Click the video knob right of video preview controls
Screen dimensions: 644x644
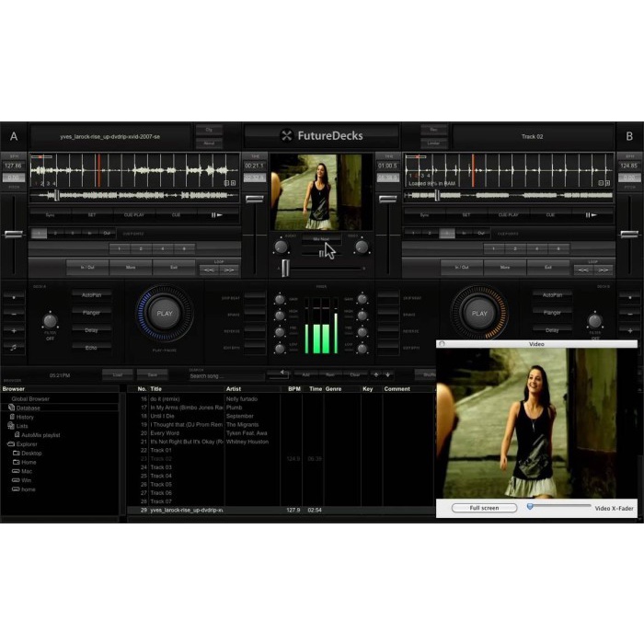click(362, 247)
